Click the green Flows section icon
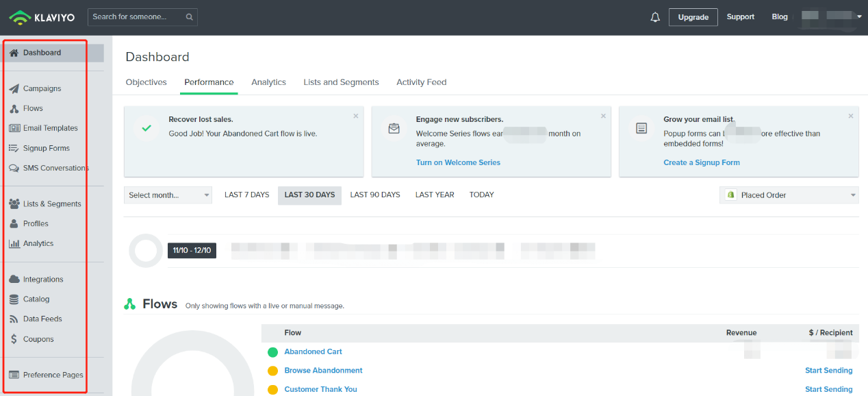Viewport: 868px width, 396px height. 130,304
